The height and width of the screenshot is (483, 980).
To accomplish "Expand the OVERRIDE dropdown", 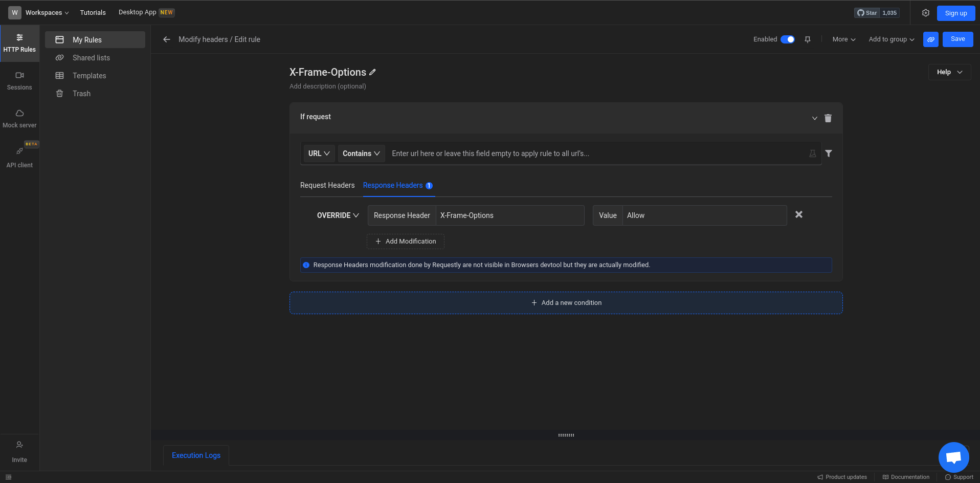I will coord(338,215).
